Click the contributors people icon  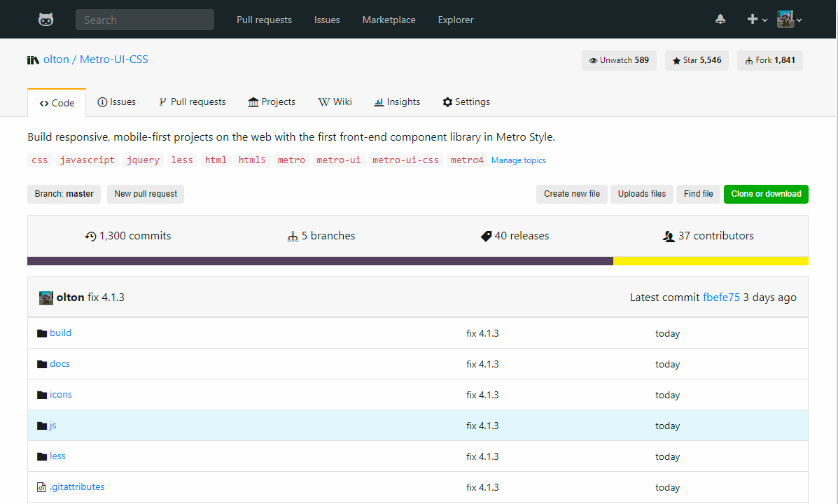[669, 237]
